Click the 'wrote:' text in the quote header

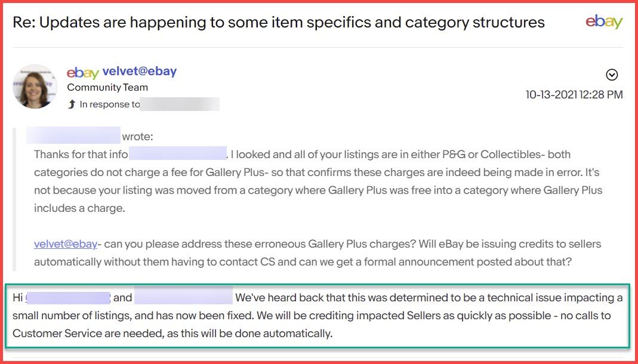137,137
